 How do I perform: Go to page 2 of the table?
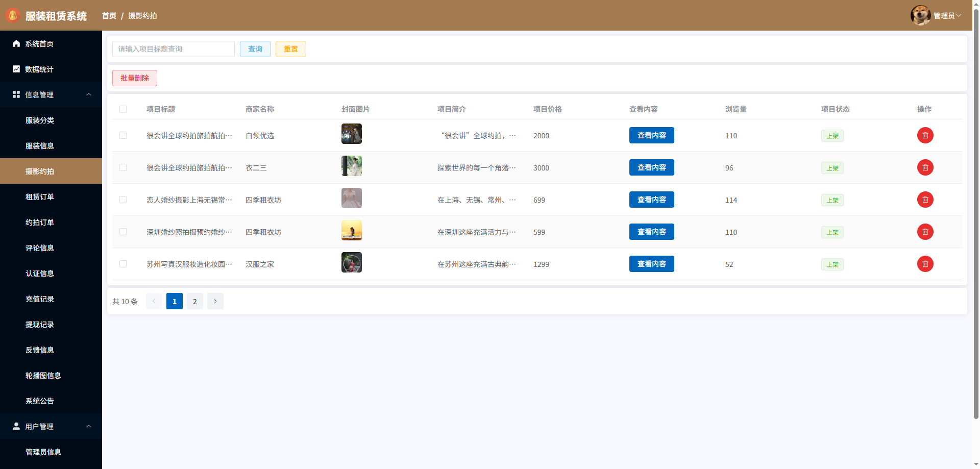click(195, 301)
